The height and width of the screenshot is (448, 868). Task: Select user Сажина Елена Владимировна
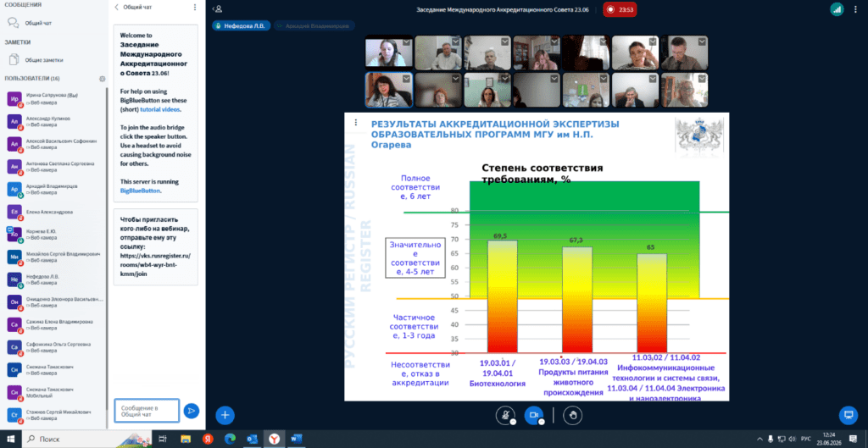[x=54, y=324]
